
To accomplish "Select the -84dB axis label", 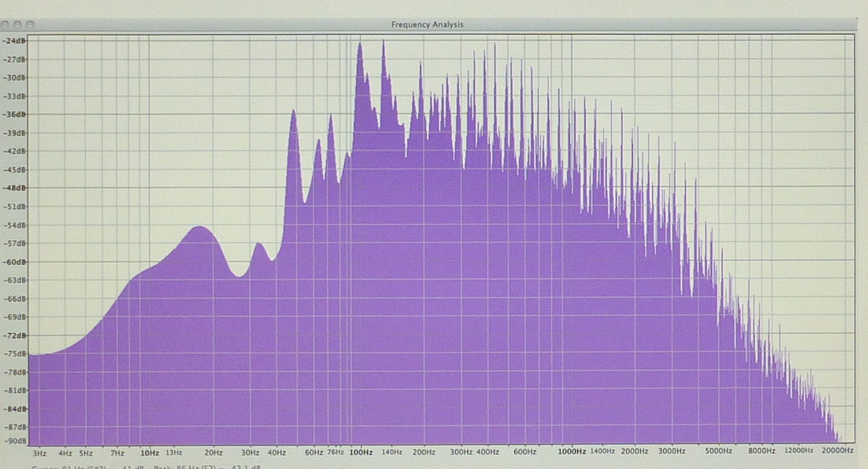I will pyautogui.click(x=14, y=409).
